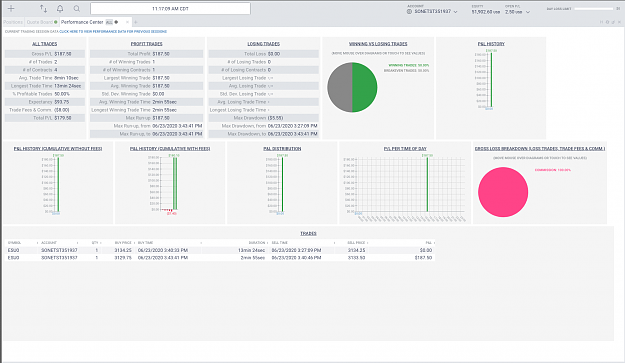Click the plus icon in the top toolbar
Screen dimensions: 625x363
tap(11, 8)
